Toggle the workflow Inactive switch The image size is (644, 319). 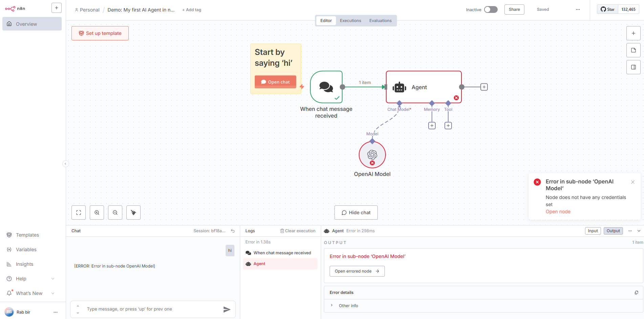coord(491,9)
